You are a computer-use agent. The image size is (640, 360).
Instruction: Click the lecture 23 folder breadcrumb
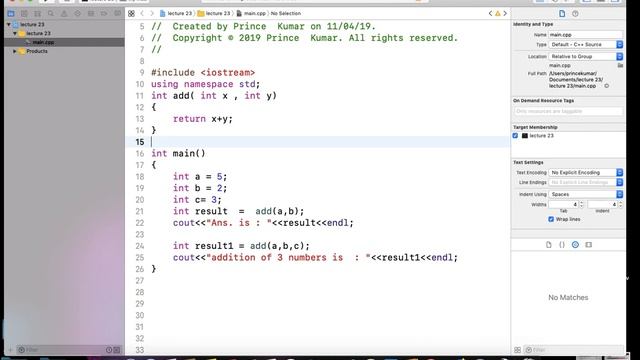tap(214, 13)
